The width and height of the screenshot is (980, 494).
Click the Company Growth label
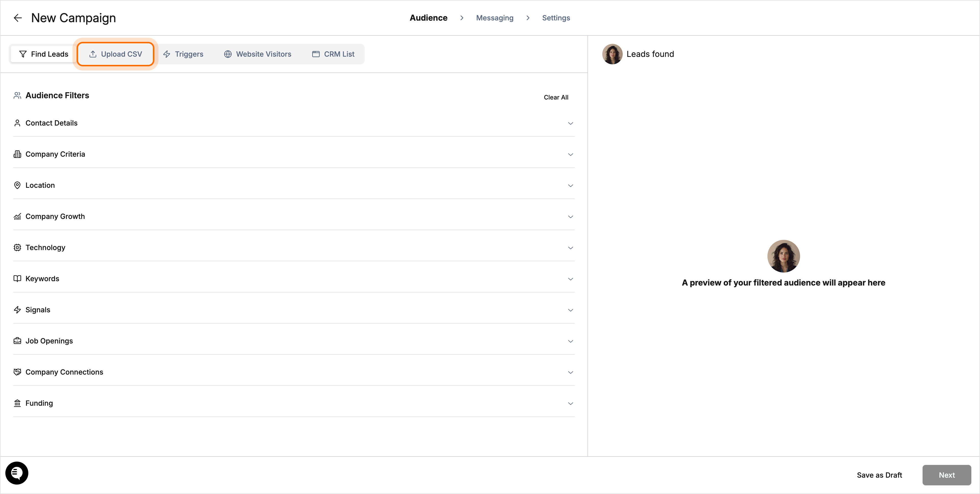[x=55, y=216]
